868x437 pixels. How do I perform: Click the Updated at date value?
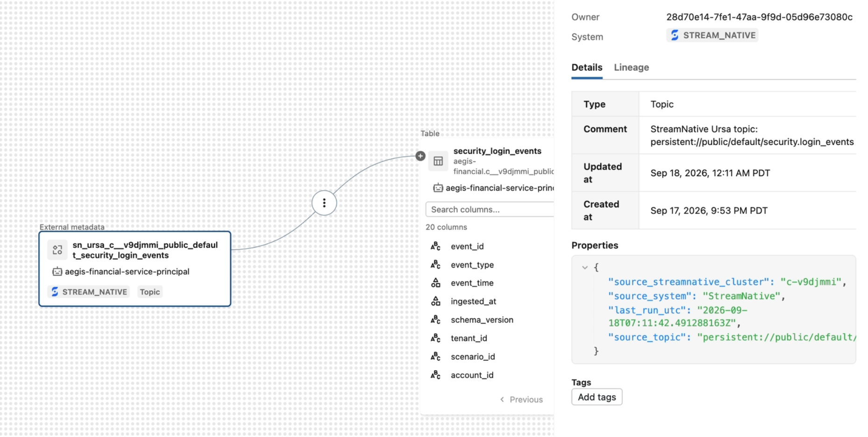pos(710,173)
